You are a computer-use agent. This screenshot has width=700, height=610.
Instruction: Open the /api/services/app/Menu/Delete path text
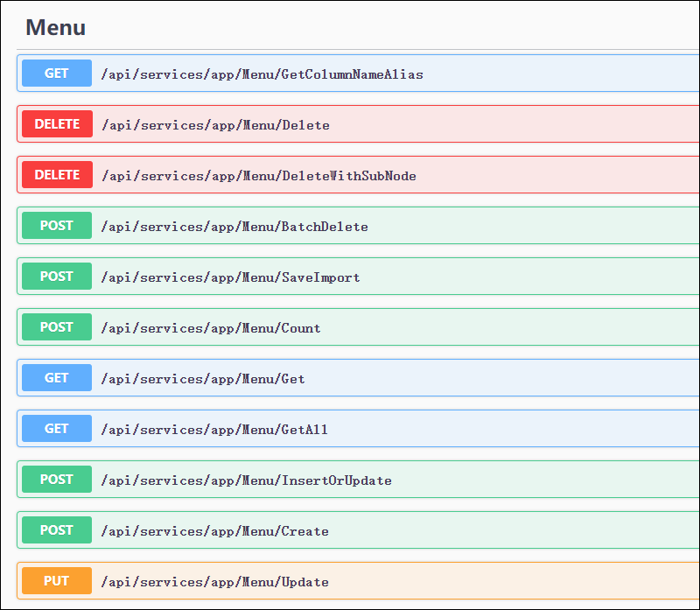click(x=215, y=125)
